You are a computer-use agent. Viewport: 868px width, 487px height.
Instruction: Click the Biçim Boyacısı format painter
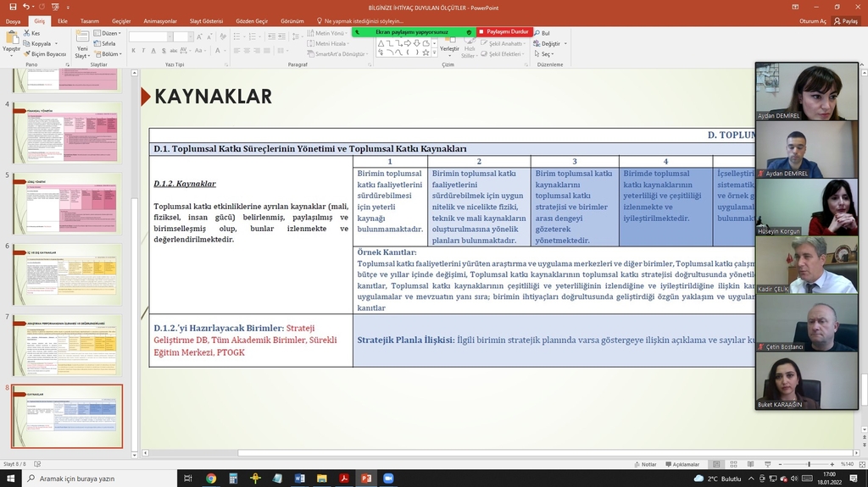47,53
